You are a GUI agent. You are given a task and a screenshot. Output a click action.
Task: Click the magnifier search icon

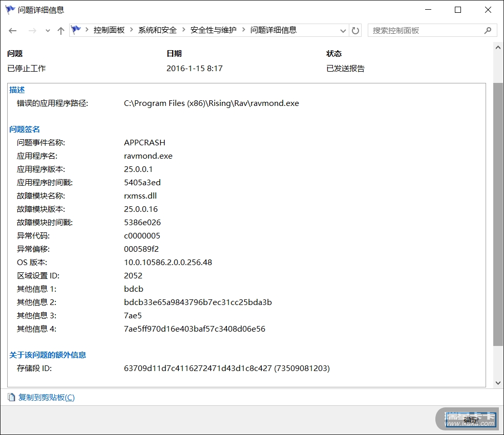(x=488, y=30)
